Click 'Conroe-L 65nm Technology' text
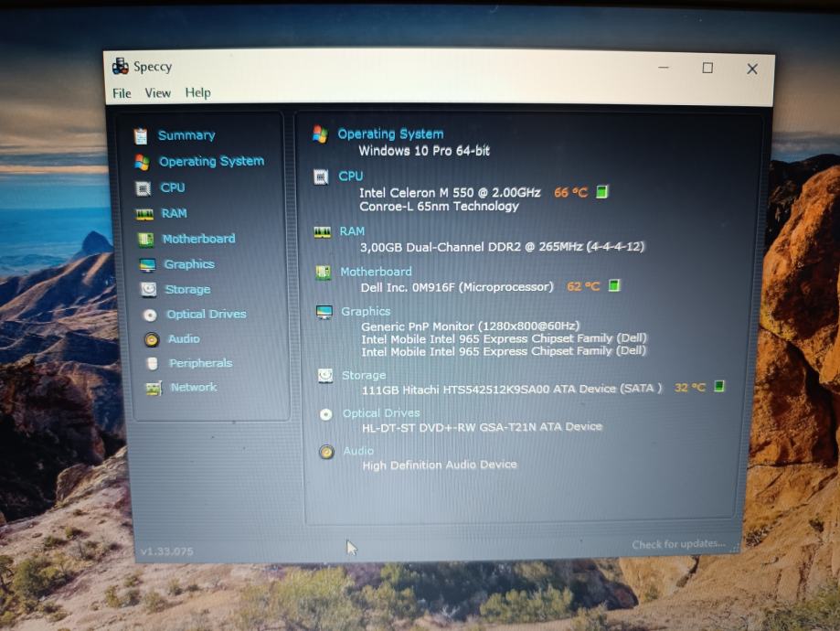This screenshot has width=840, height=631. [x=439, y=207]
